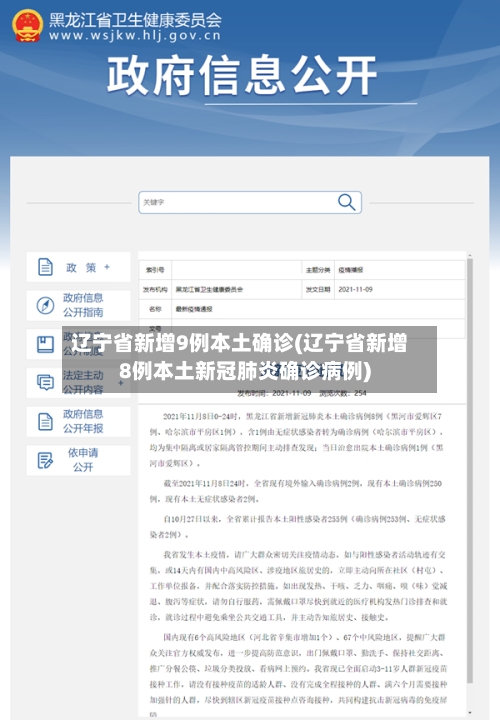
Task: Click the www.wsjkw.hlj.gov.cn website address
Action: 135,36
